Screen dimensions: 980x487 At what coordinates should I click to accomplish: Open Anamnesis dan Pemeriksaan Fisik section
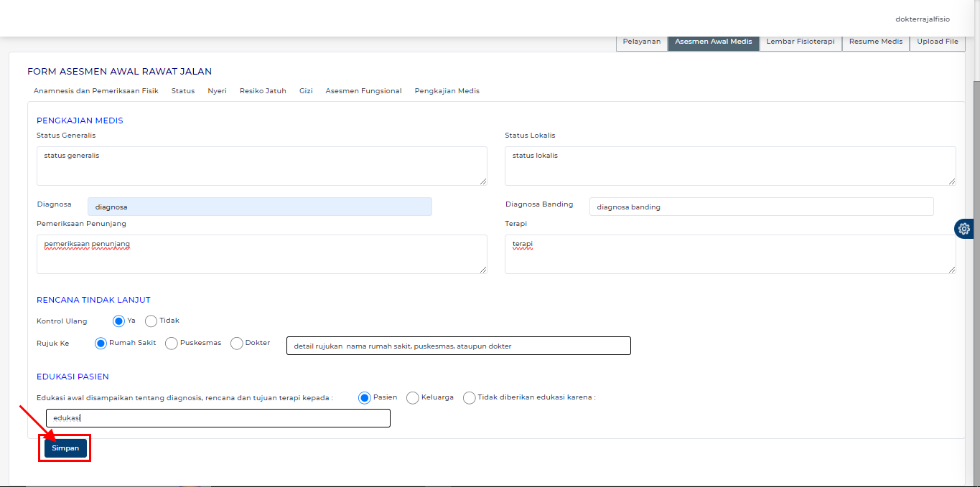pyautogui.click(x=96, y=91)
